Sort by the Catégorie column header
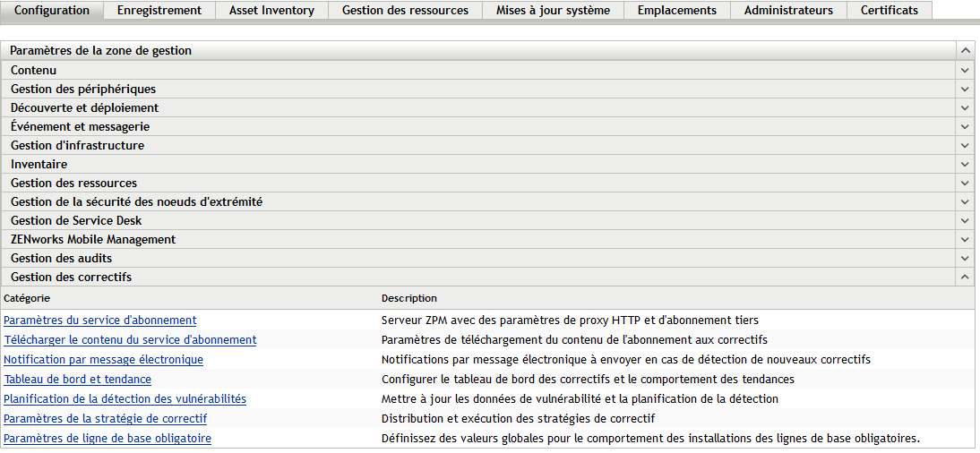This screenshot has width=980, height=453. pos(27,297)
